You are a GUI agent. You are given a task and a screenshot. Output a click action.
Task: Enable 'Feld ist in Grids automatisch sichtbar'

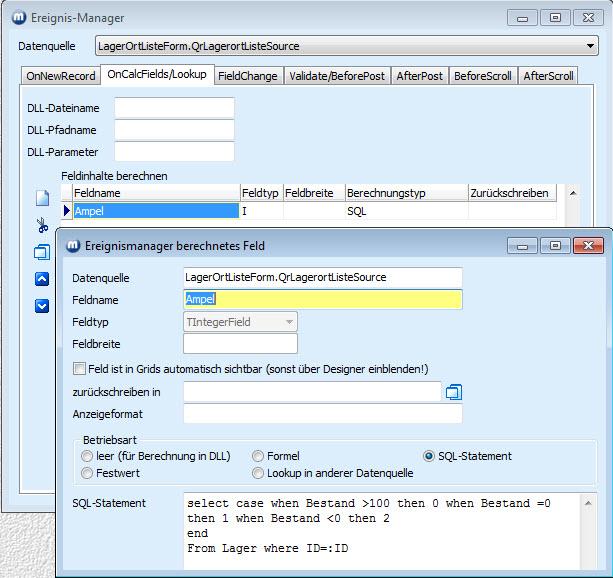pyautogui.click(x=79, y=369)
